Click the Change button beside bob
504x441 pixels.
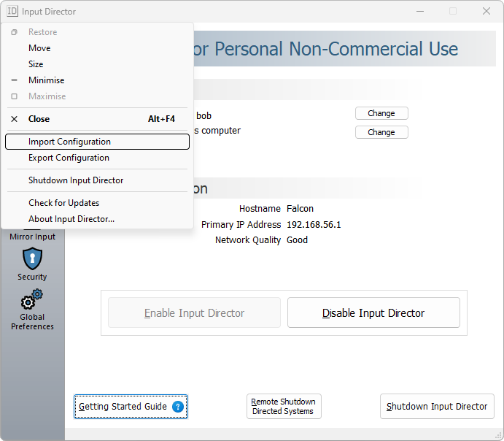tap(381, 113)
